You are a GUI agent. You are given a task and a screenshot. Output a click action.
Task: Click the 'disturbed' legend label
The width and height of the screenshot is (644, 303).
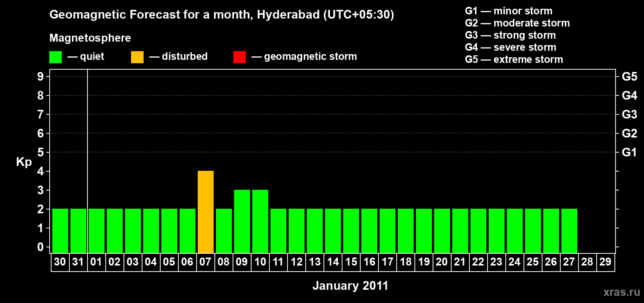(185, 56)
